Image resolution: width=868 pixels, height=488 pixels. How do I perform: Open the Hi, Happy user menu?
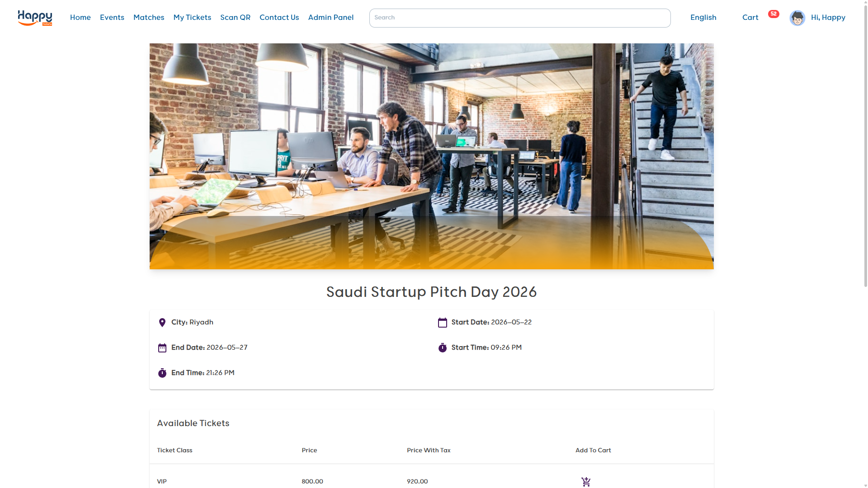[x=828, y=18]
